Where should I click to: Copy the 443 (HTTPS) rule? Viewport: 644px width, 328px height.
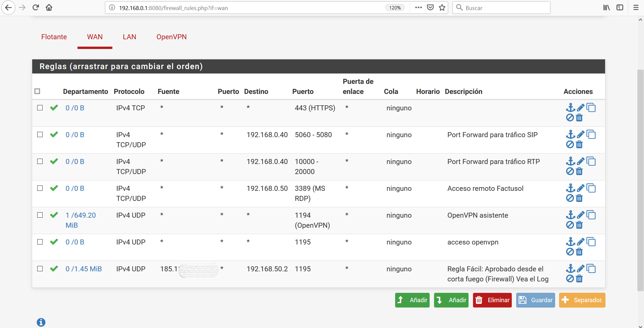point(591,108)
